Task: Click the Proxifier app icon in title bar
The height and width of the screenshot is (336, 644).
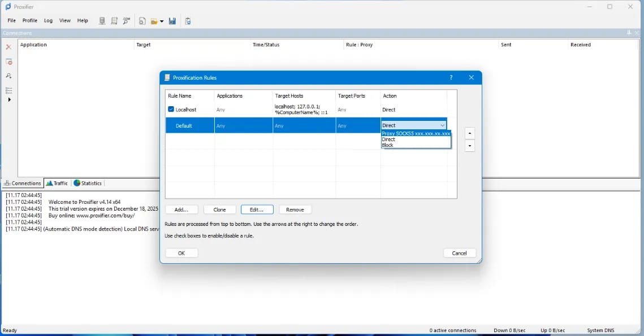Action: (8, 7)
